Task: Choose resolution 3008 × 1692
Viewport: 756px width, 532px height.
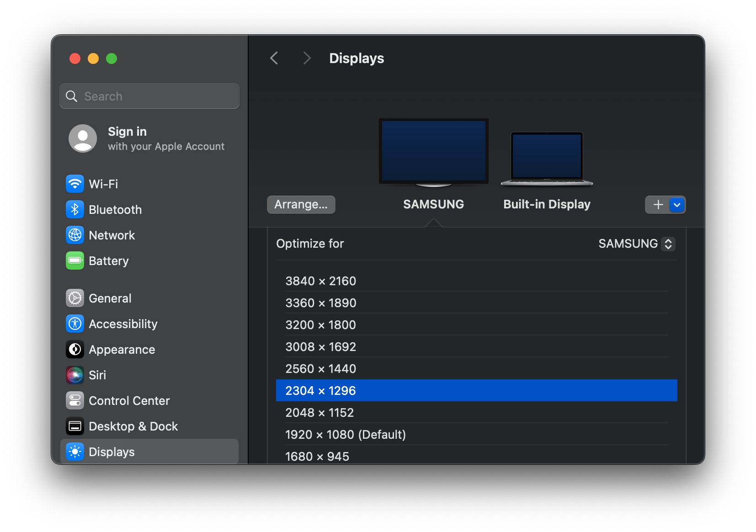Action: point(477,346)
